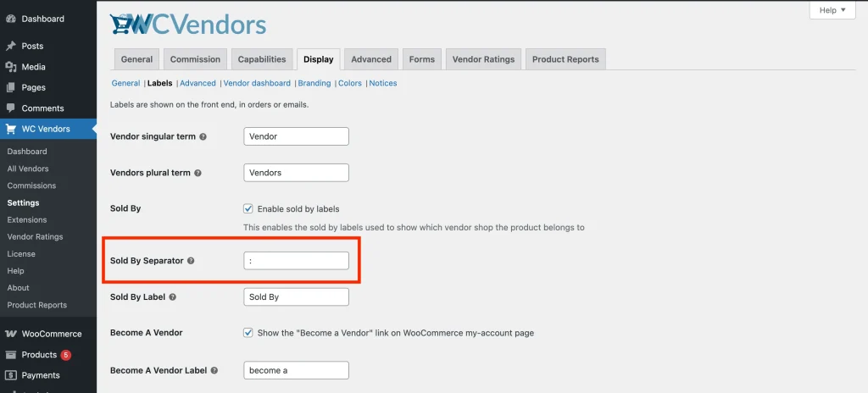
Task: Select the Labels sub-section link
Action: 159,83
